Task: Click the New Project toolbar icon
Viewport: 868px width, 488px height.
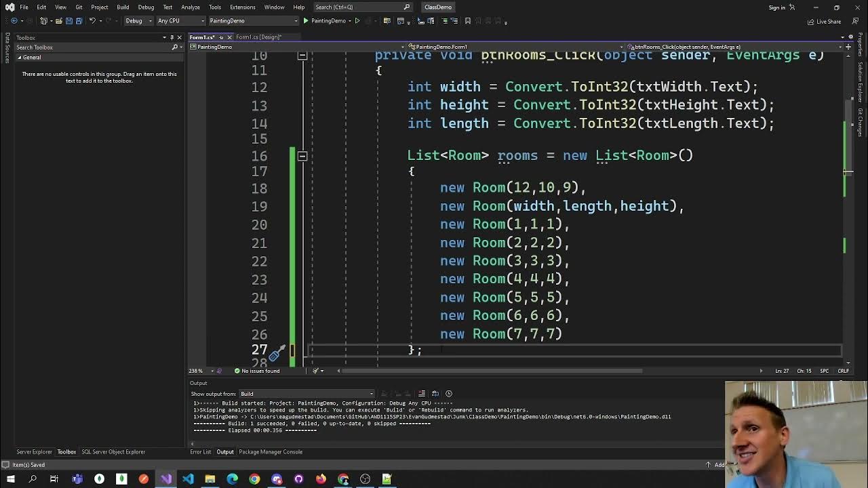Action: 43,21
